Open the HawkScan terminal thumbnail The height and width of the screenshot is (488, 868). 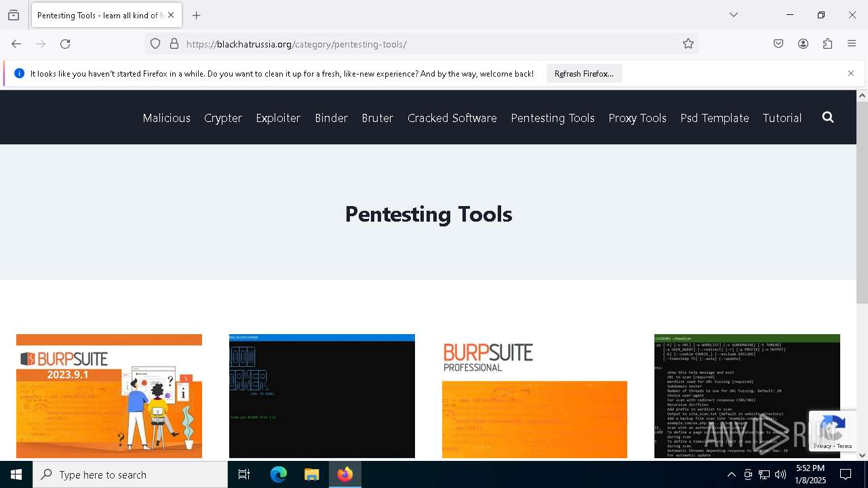click(x=747, y=396)
